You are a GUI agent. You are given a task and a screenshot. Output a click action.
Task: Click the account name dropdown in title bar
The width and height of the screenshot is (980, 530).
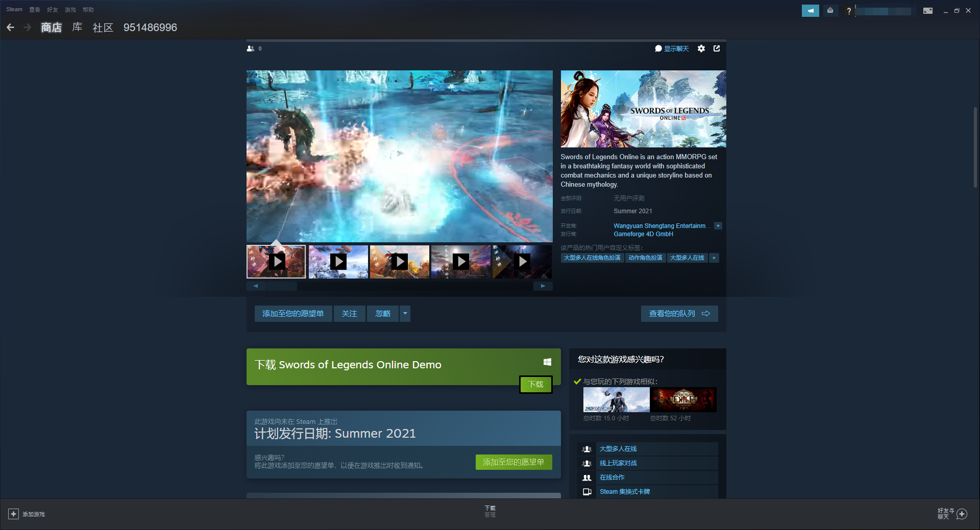click(x=885, y=11)
